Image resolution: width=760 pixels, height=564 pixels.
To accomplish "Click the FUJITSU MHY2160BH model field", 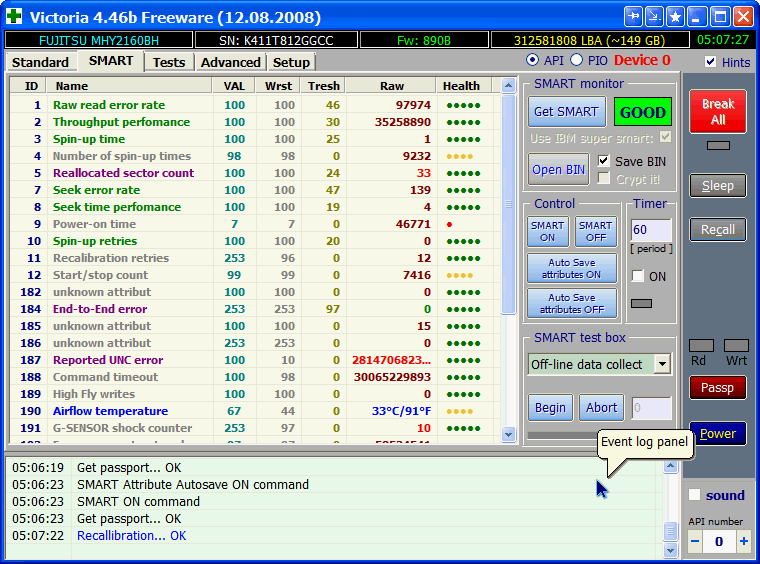I will click(99, 40).
